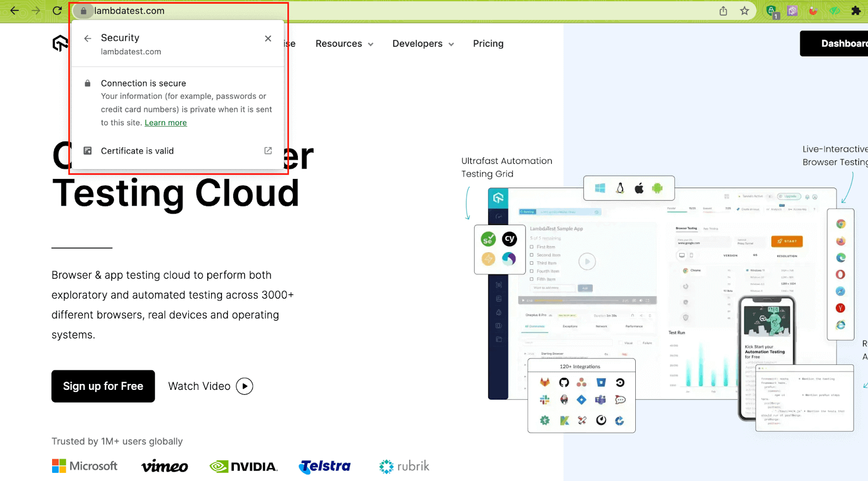Open the green shield extension with badge
Image resolution: width=868 pixels, height=481 pixels.
coord(771,11)
